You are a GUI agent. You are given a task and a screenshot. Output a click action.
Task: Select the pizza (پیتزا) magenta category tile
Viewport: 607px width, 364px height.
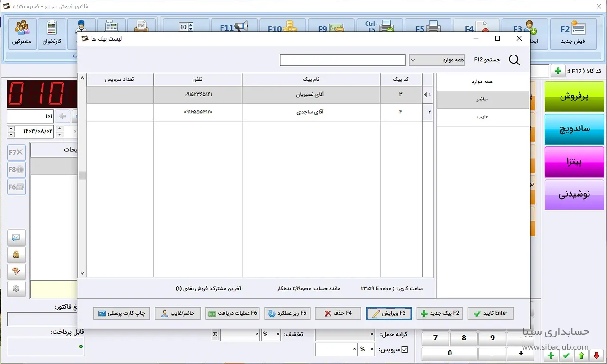574,162
